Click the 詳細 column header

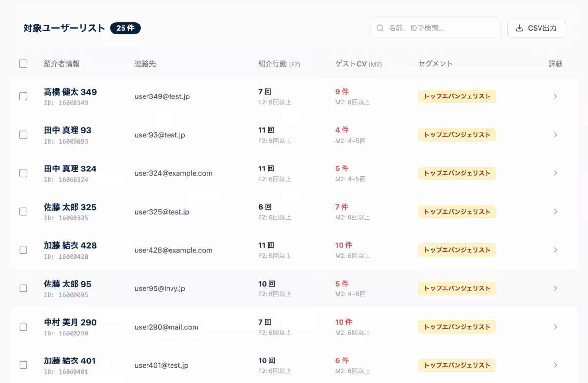point(555,64)
